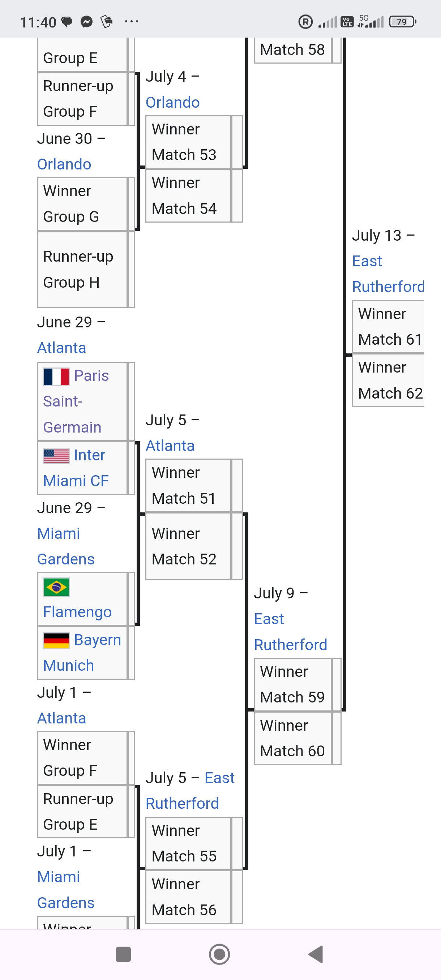Tap the battery indicator in status bar
This screenshot has height=980, width=441.
[x=403, y=22]
